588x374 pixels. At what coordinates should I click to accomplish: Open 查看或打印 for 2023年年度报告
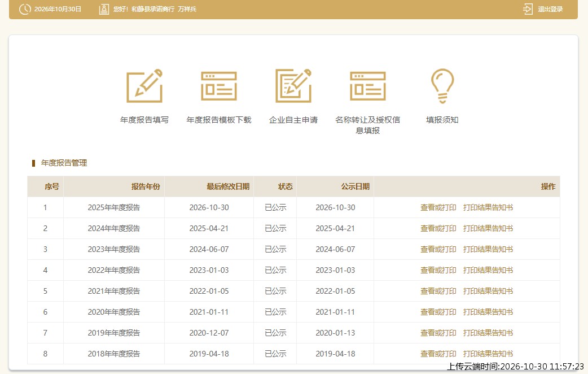point(438,249)
